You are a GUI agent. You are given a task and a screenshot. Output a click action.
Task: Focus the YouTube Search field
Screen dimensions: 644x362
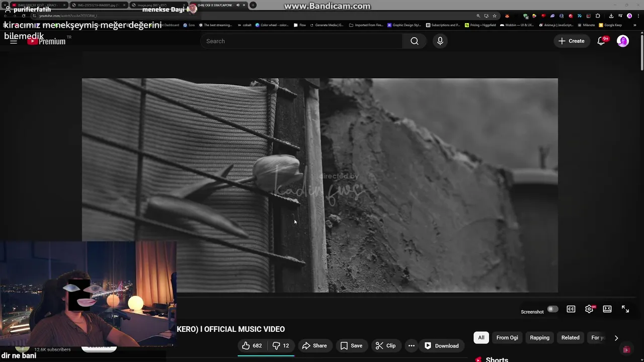(302, 41)
